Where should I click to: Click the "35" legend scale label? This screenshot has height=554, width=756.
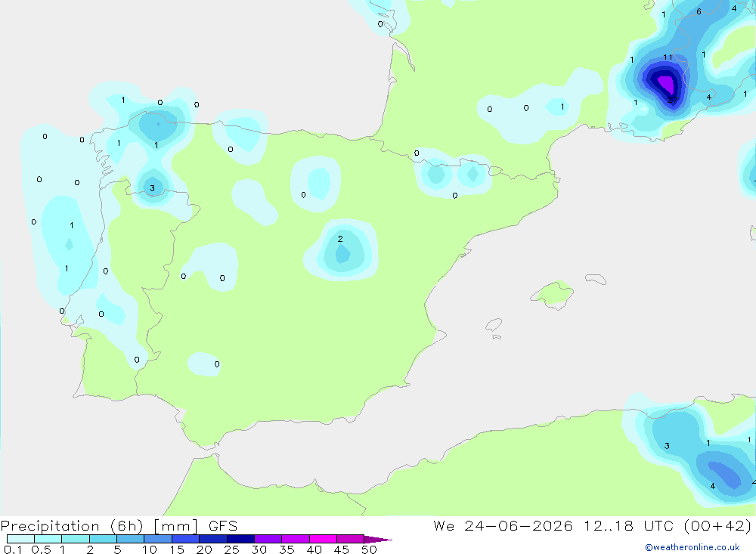click(x=287, y=549)
